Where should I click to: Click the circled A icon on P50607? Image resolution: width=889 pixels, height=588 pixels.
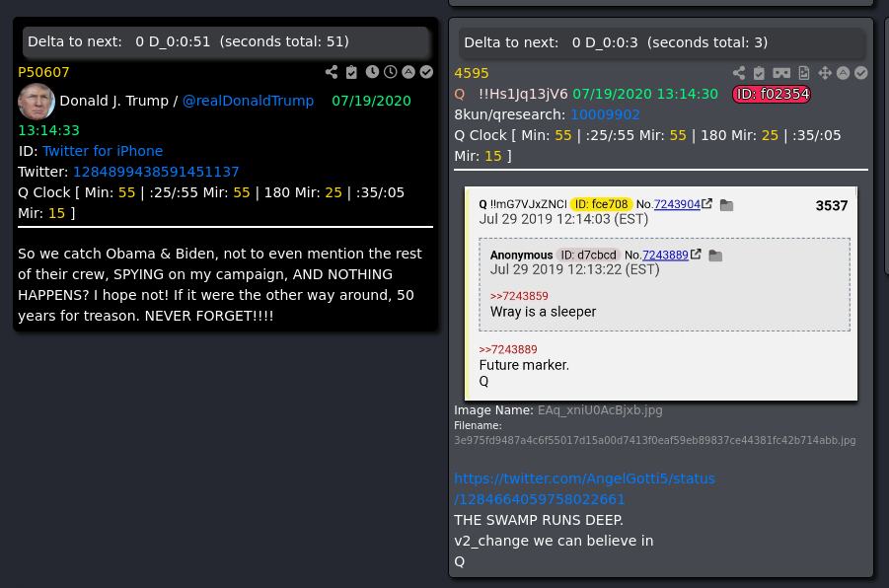coord(408,72)
